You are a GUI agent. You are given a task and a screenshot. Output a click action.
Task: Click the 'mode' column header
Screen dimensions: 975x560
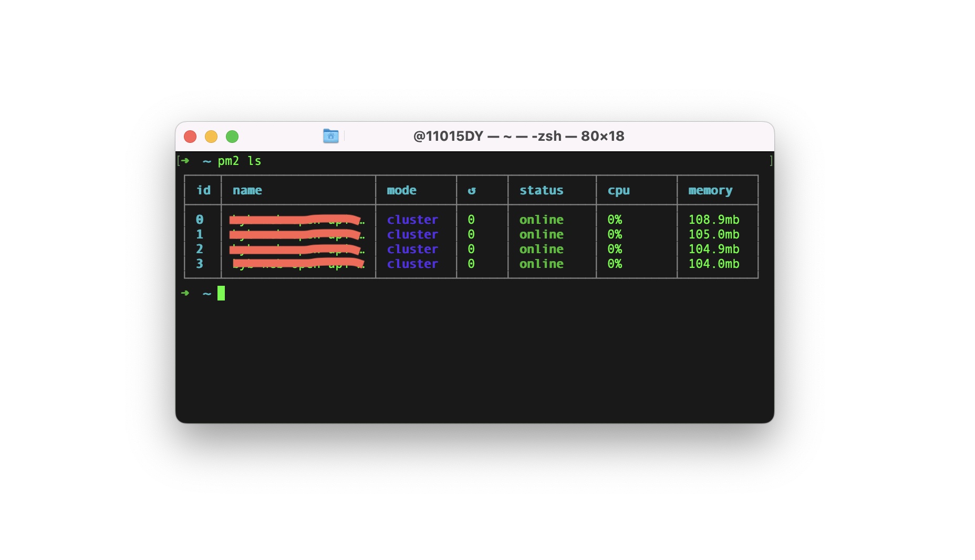[x=401, y=190]
